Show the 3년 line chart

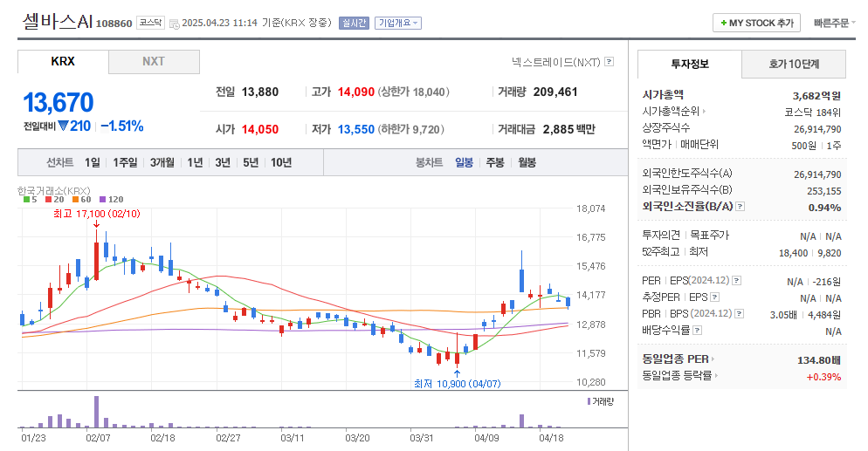tap(223, 162)
